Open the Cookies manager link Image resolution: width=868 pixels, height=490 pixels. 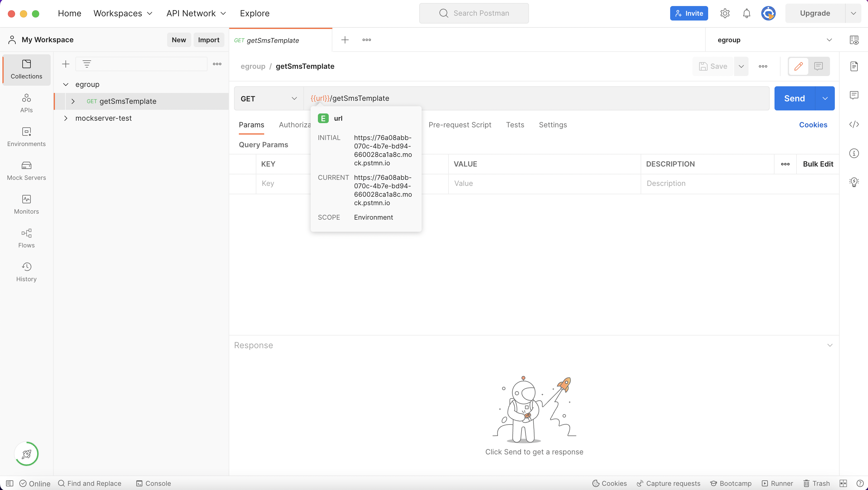click(x=813, y=125)
